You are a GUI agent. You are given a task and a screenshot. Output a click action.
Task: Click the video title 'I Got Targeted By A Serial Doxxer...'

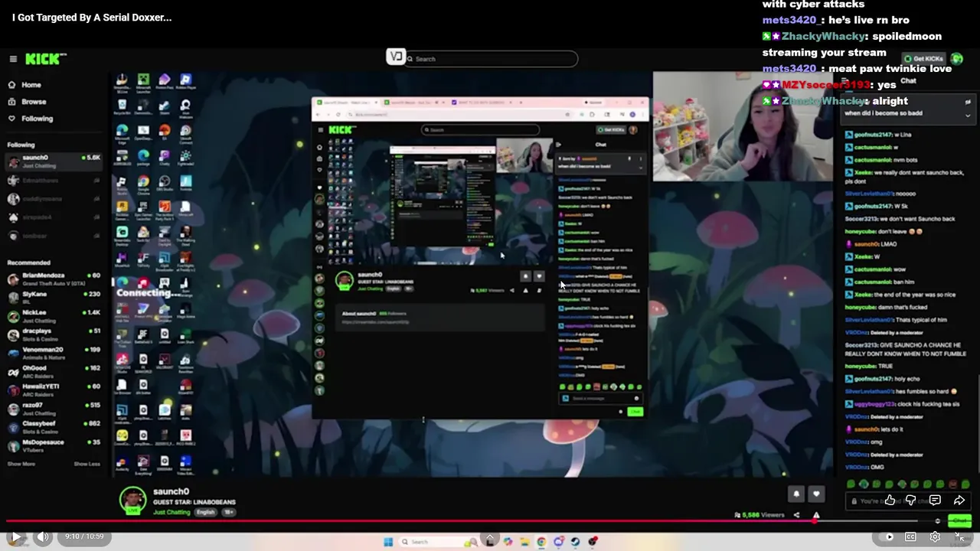92,17
